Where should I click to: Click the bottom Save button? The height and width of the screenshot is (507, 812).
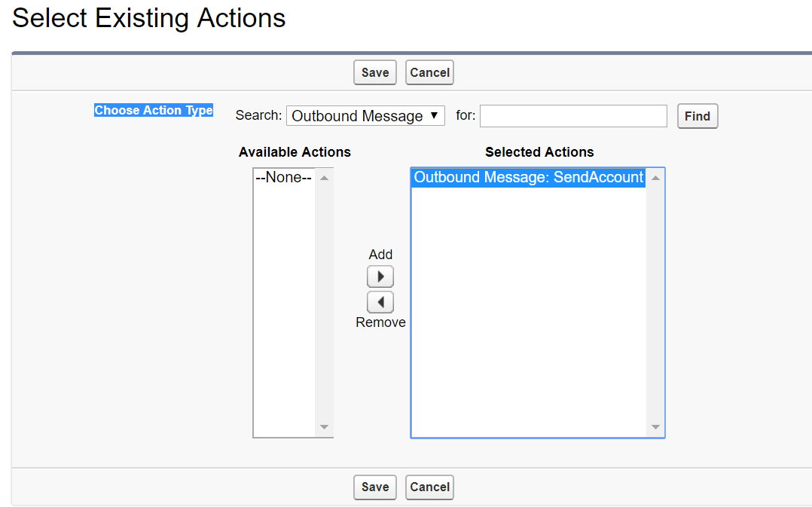coord(374,487)
